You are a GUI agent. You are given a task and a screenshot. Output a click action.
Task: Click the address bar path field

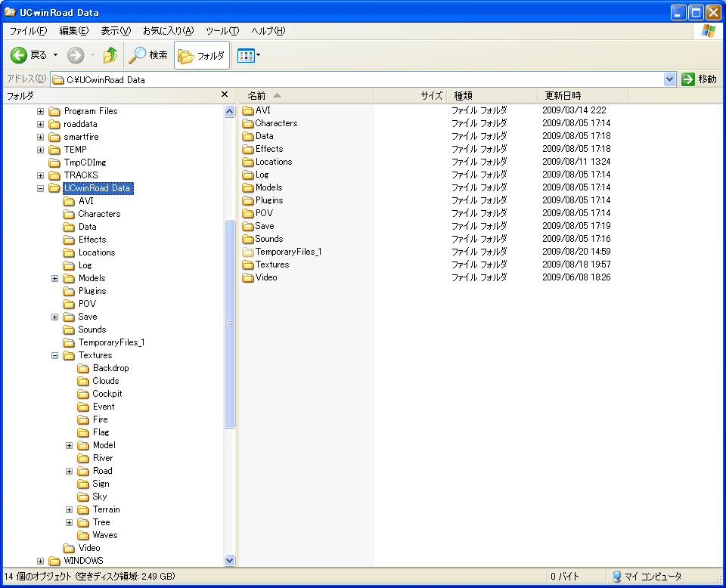click(357, 79)
